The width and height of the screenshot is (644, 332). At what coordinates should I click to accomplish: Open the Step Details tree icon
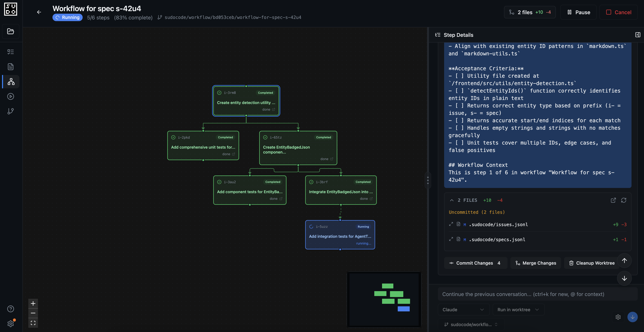[x=438, y=35]
